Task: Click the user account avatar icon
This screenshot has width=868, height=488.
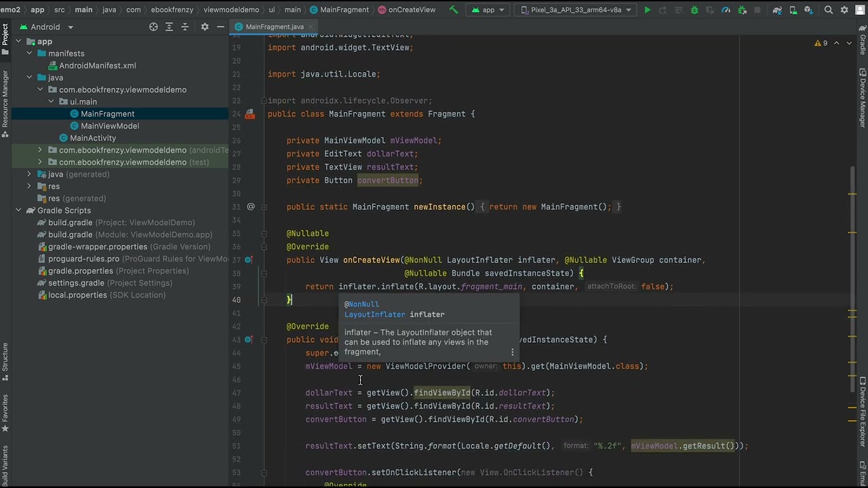Action: click(860, 10)
